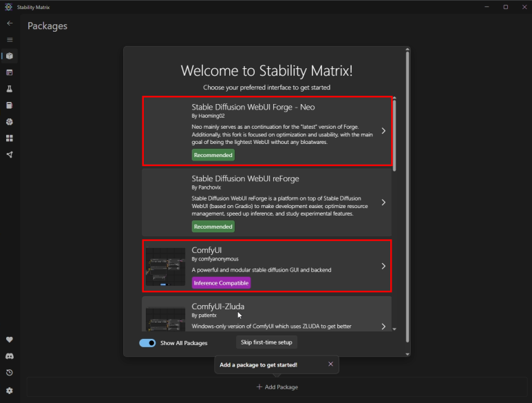532x403 pixels.
Task: Minimize the Stability Matrix window
Action: point(487,7)
